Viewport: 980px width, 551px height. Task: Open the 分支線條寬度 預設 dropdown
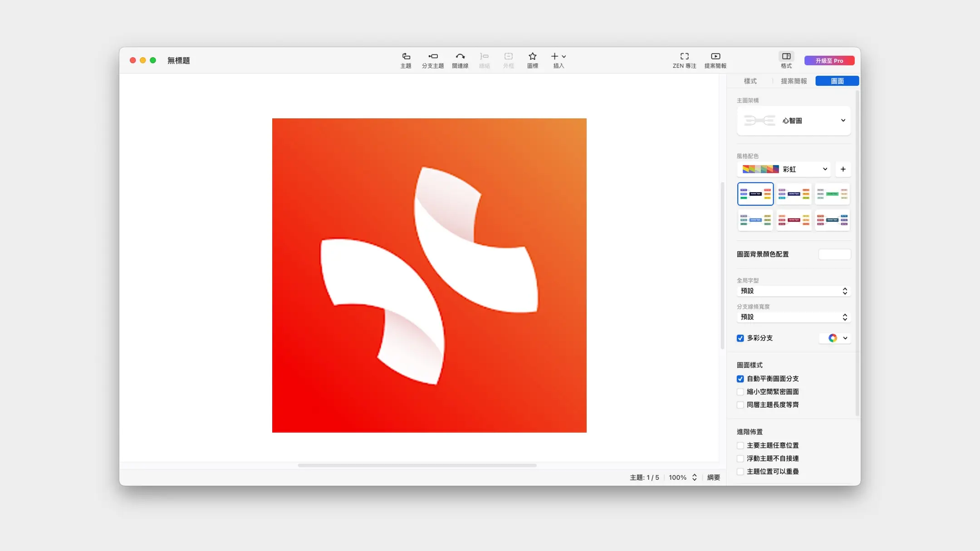tap(794, 317)
